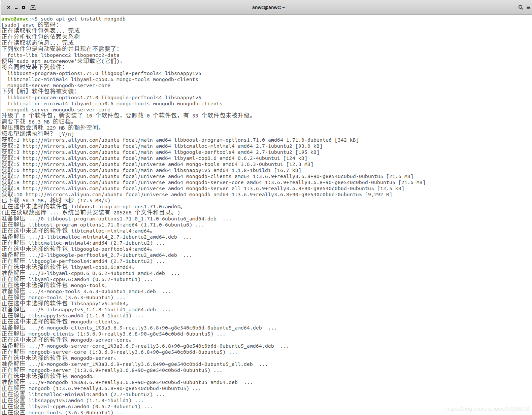532x415 pixels.
Task: Close the terminal window
Action: click(9, 7)
